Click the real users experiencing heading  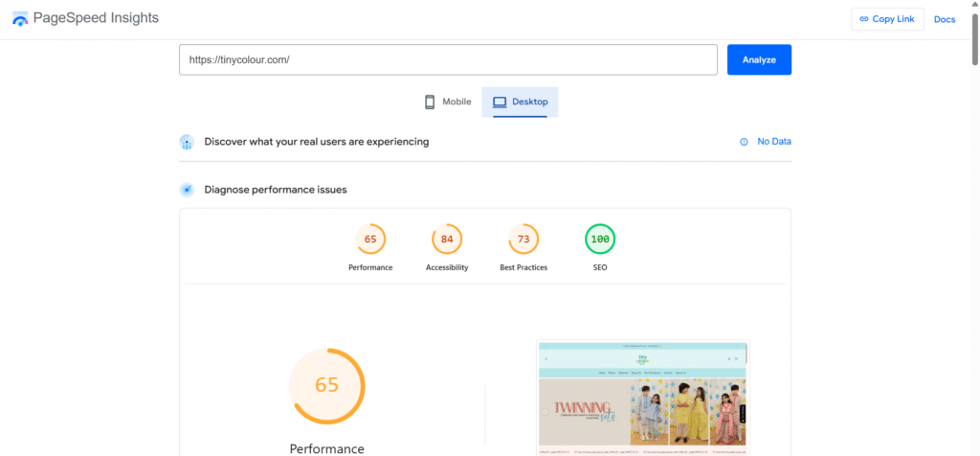(x=316, y=142)
